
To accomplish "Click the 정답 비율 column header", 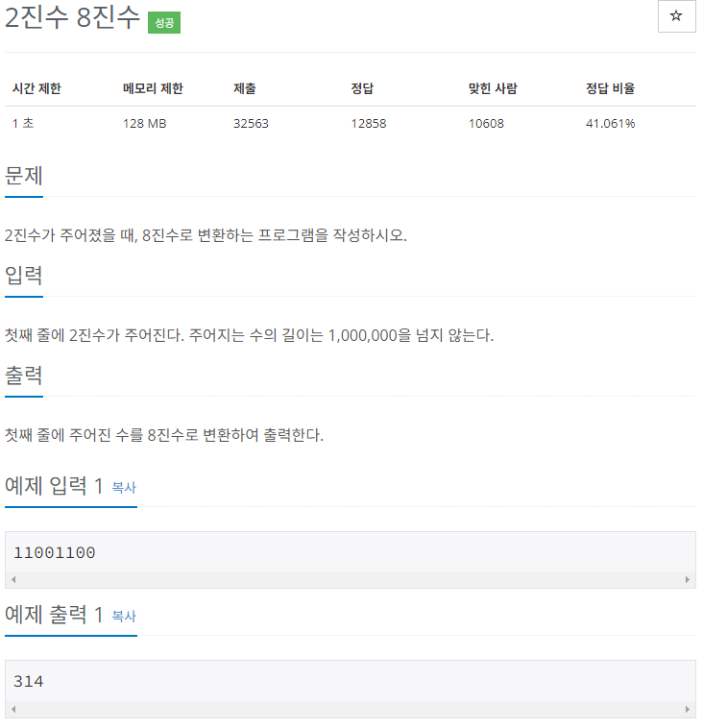I will click(610, 88).
